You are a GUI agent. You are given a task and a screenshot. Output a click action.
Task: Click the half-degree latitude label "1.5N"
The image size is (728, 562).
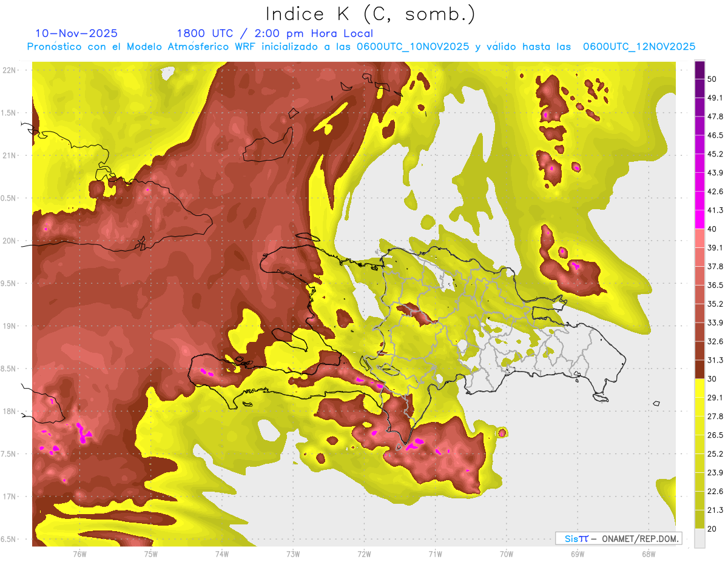pyautogui.click(x=10, y=113)
